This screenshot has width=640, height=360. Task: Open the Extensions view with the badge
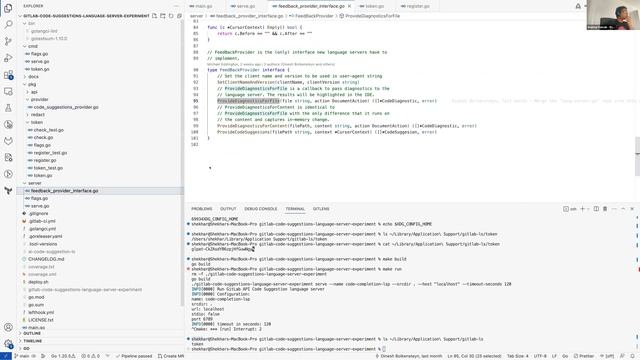[8, 75]
